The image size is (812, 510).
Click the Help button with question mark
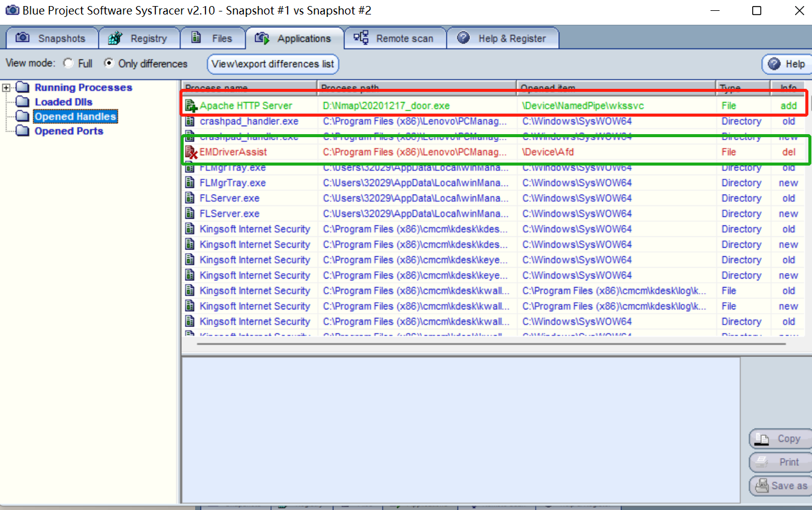point(786,64)
